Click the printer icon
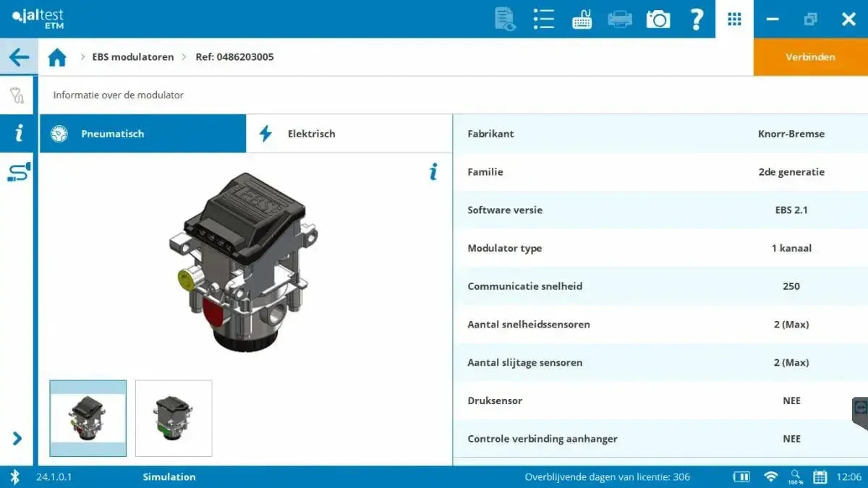This screenshot has width=868, height=488. (620, 19)
